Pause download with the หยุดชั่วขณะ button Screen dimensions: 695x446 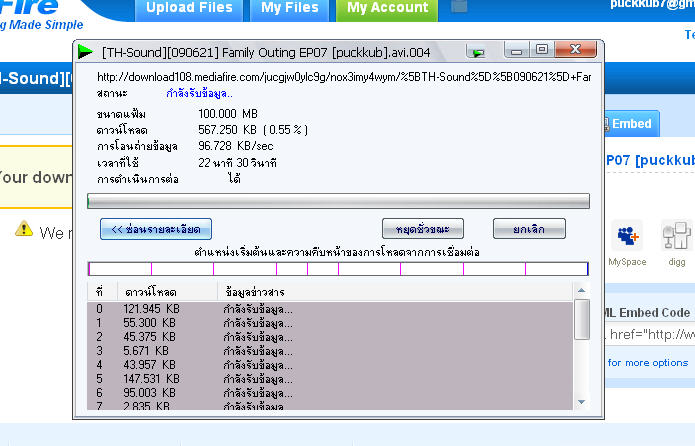423,229
